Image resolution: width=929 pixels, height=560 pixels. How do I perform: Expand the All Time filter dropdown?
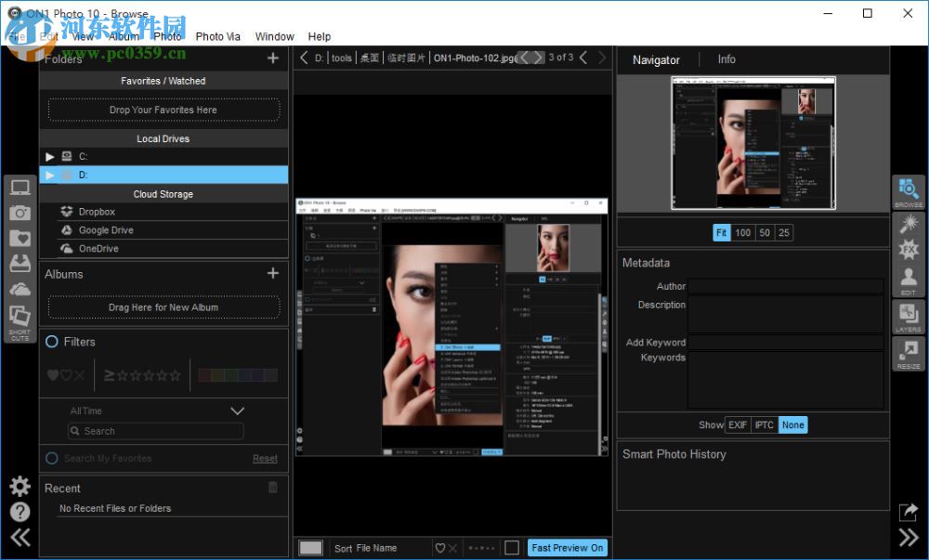click(x=237, y=410)
